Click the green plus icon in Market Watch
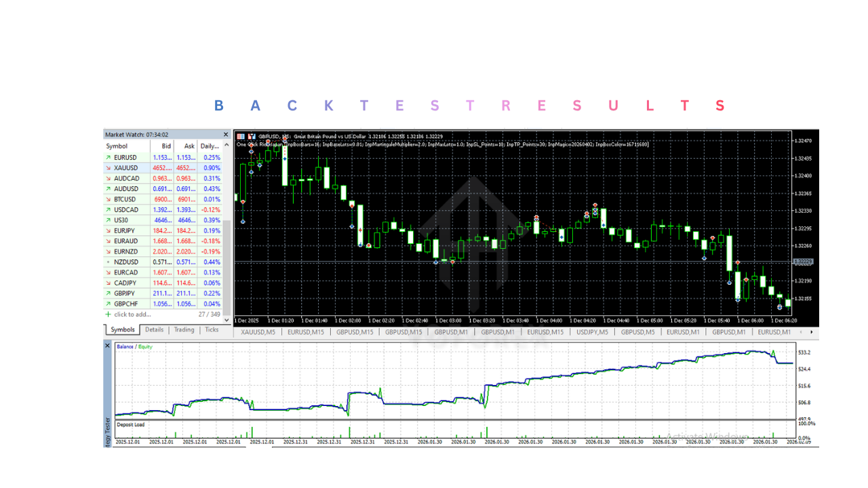The height and width of the screenshot is (488, 868). pos(107,314)
